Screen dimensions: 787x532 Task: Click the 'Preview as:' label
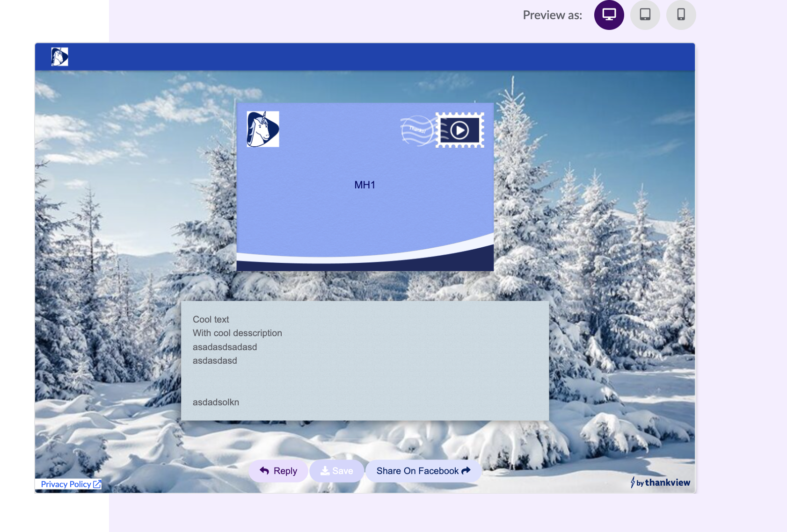(553, 15)
